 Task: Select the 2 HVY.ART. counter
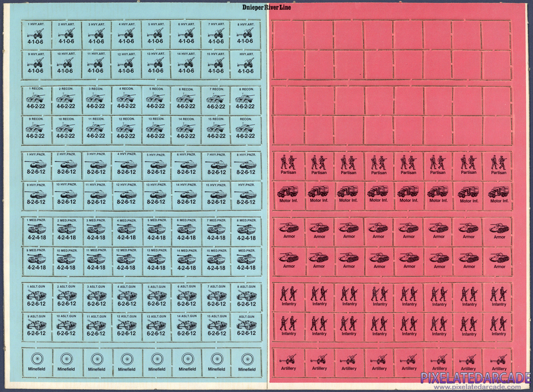click(x=66, y=34)
